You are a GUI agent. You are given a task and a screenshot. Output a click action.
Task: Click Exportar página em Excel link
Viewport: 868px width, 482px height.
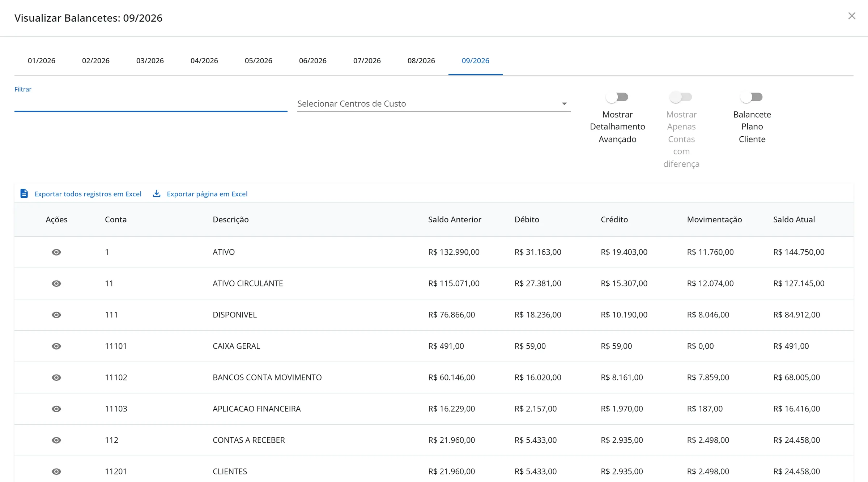click(207, 194)
